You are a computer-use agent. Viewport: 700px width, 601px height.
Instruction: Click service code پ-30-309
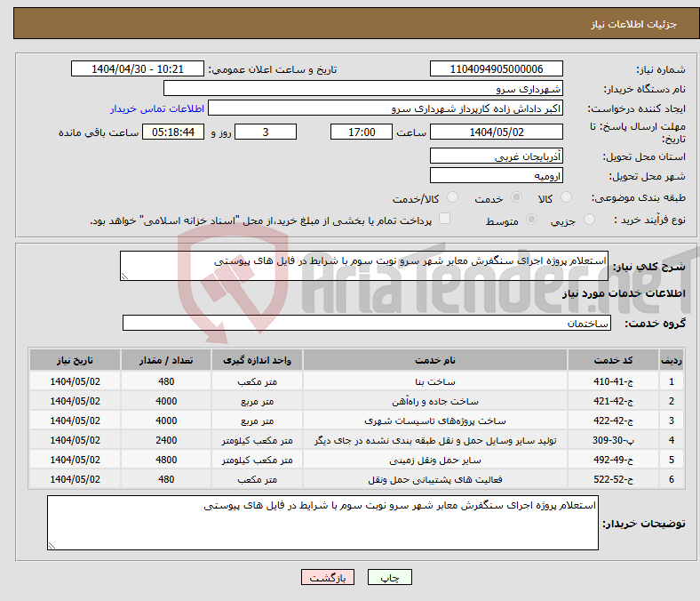(x=614, y=440)
